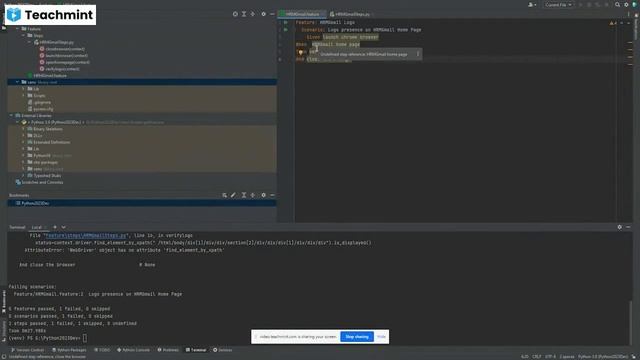The width and height of the screenshot is (640, 360).
Task: Select the Local terminal session tab
Action: (x=37, y=227)
